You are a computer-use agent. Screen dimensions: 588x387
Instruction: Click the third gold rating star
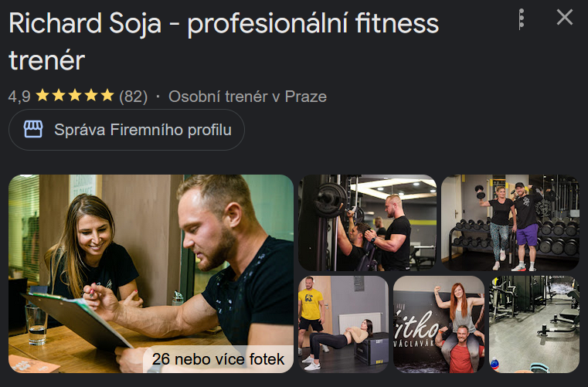click(x=75, y=95)
